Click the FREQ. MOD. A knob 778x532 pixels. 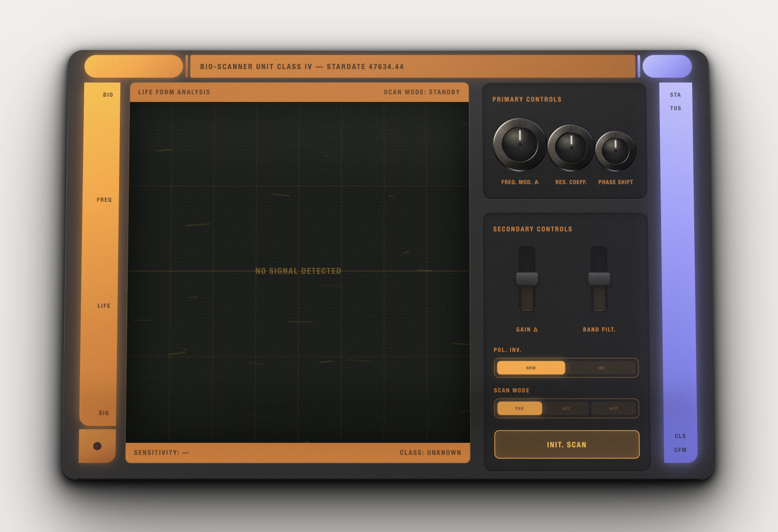(x=519, y=145)
